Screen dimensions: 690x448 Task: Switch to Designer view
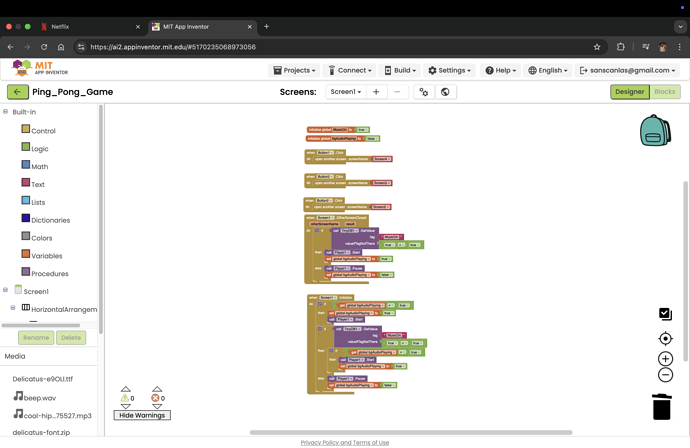pos(629,92)
